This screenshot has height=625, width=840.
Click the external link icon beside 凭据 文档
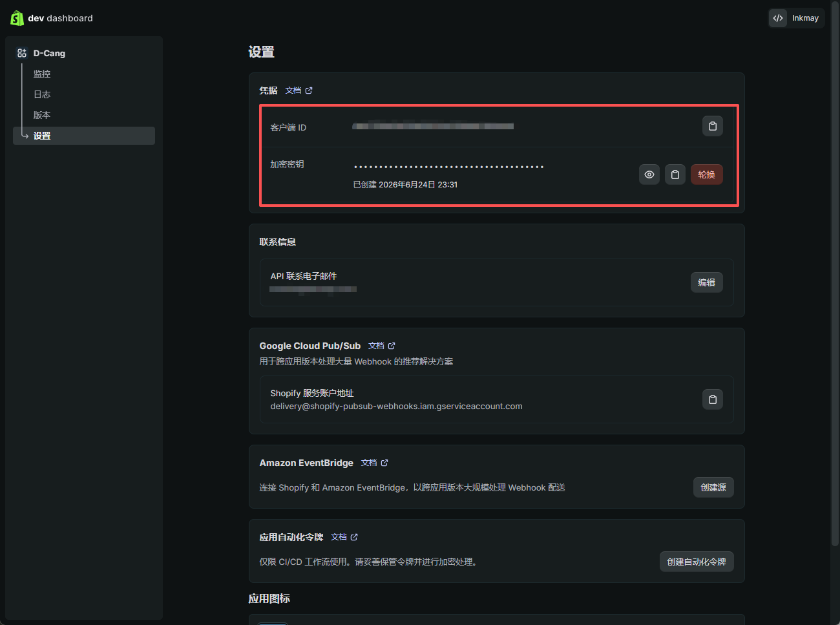(x=309, y=90)
